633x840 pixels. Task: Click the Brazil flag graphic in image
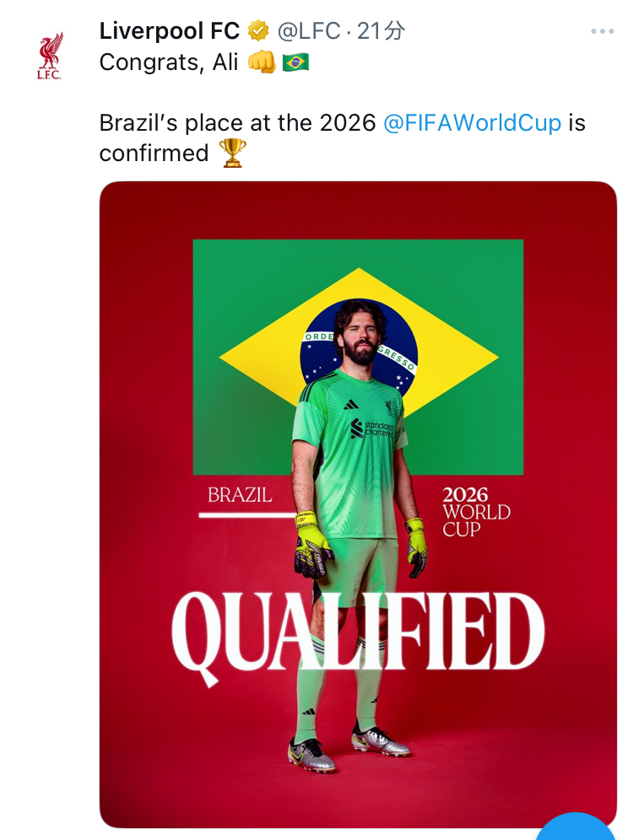click(x=358, y=357)
